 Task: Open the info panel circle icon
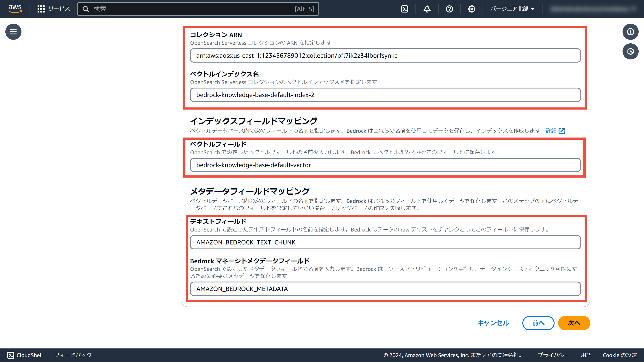(630, 32)
